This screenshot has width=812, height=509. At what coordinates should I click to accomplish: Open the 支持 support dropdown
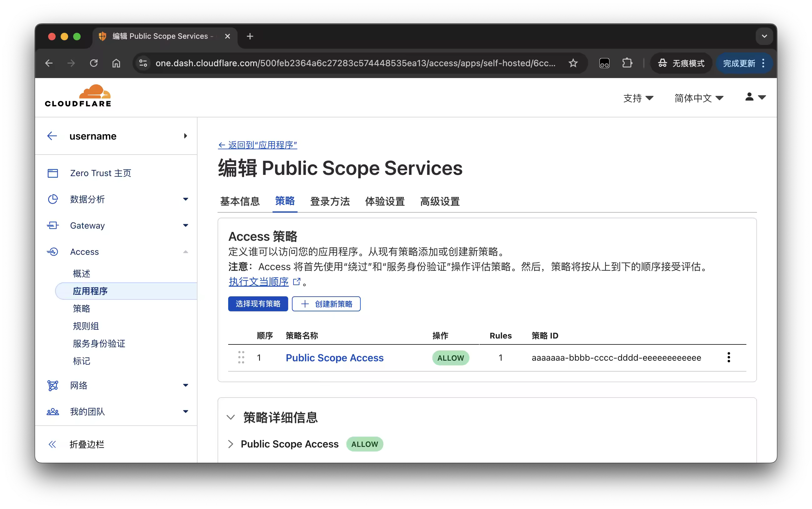tap(638, 98)
